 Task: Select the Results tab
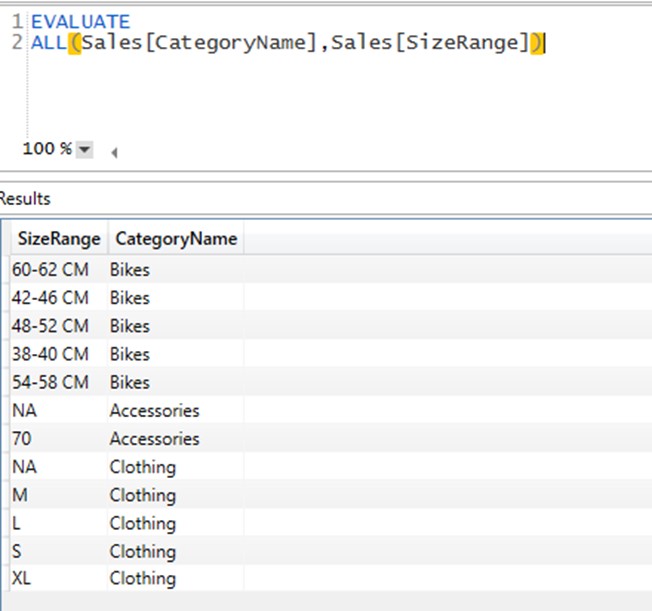click(25, 199)
